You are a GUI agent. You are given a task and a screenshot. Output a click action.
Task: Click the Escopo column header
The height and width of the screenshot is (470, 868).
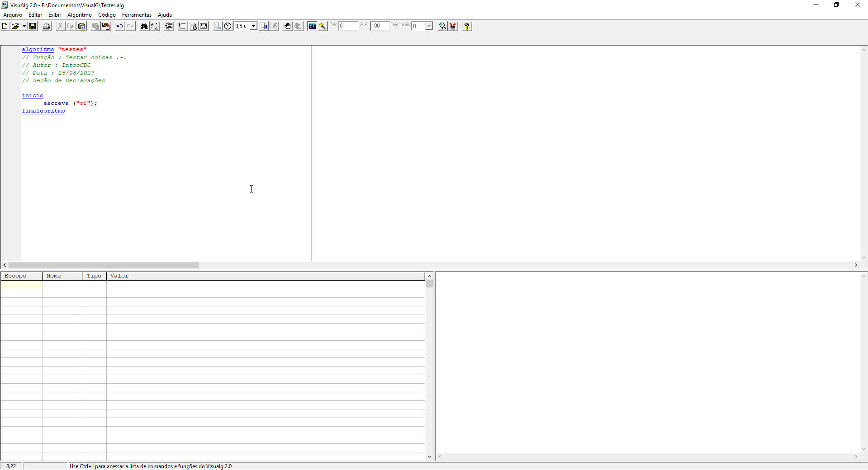(22, 276)
